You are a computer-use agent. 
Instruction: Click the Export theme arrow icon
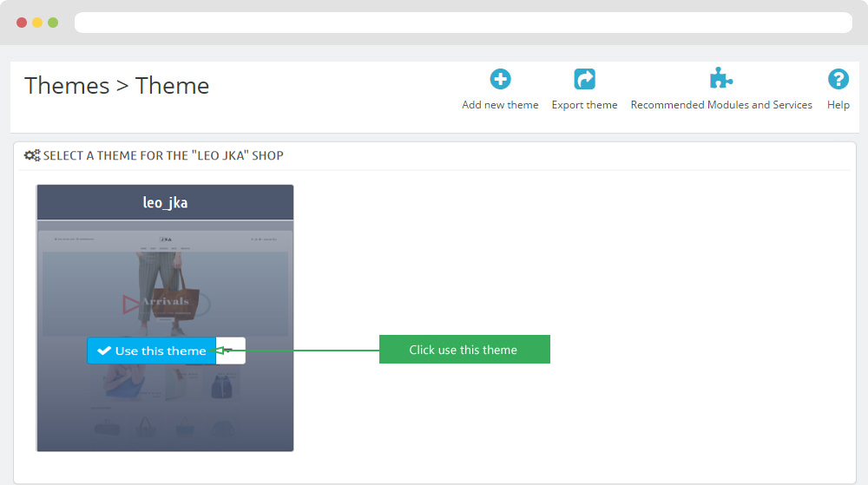pos(584,79)
